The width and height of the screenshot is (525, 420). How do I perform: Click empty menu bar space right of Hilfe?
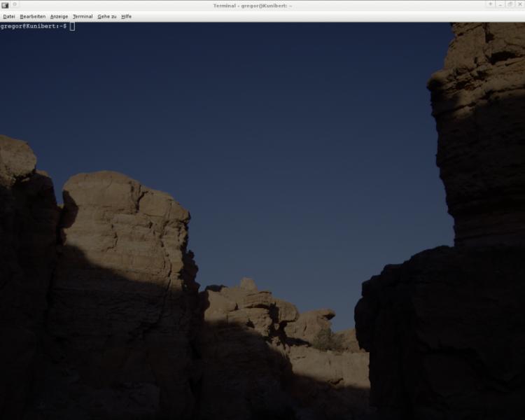click(315, 16)
